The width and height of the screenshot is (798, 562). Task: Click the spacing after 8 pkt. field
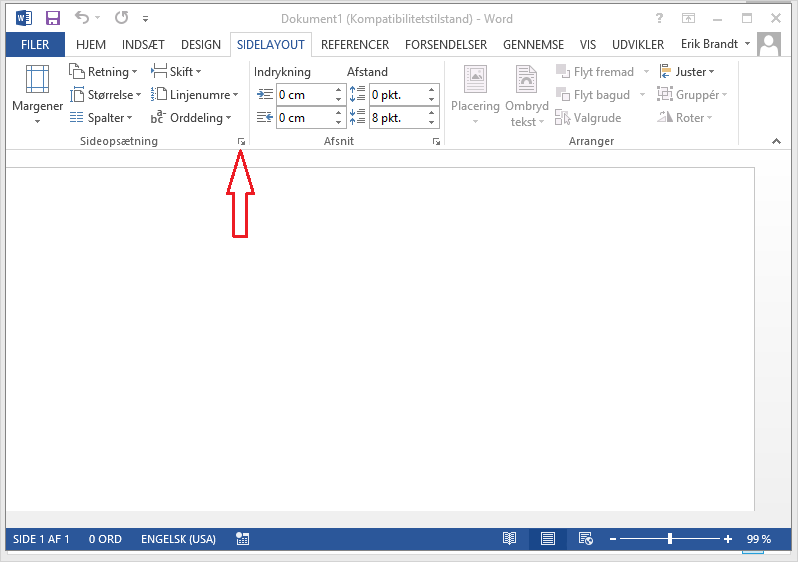[x=398, y=118]
